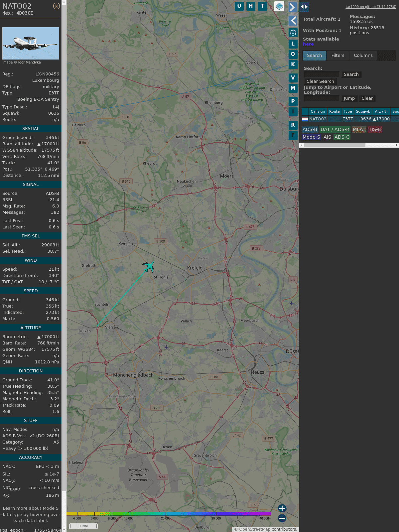Open the Columns tab
Screen dimensions: 399x532
[363, 56]
